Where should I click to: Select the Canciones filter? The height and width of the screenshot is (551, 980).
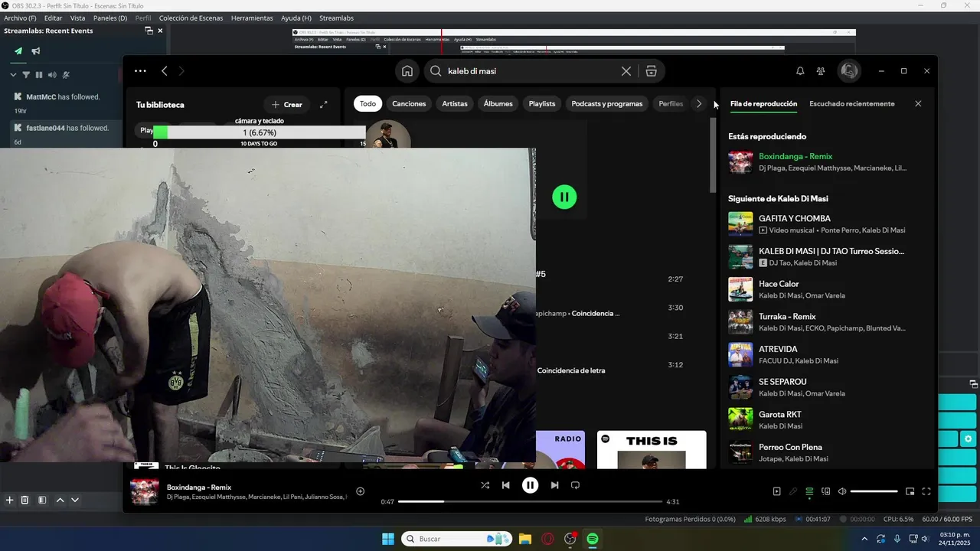pyautogui.click(x=409, y=103)
